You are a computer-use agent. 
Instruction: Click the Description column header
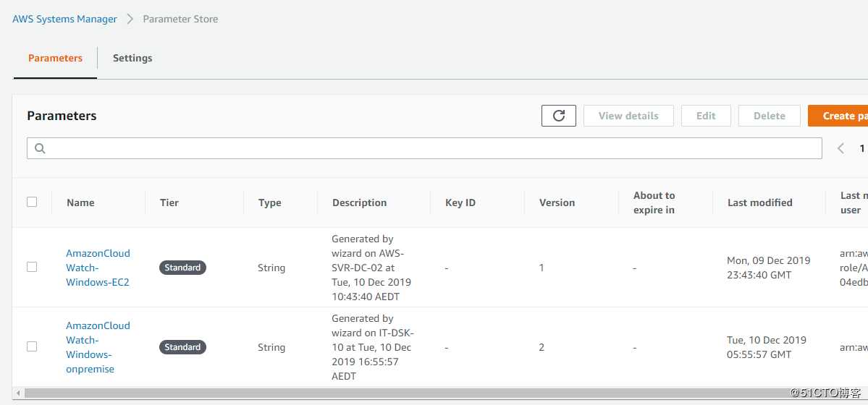(359, 202)
